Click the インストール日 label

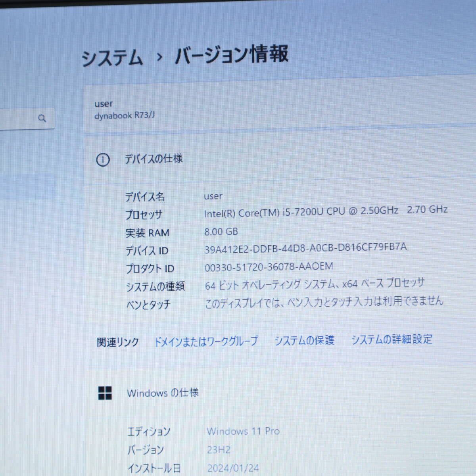[x=154, y=468]
